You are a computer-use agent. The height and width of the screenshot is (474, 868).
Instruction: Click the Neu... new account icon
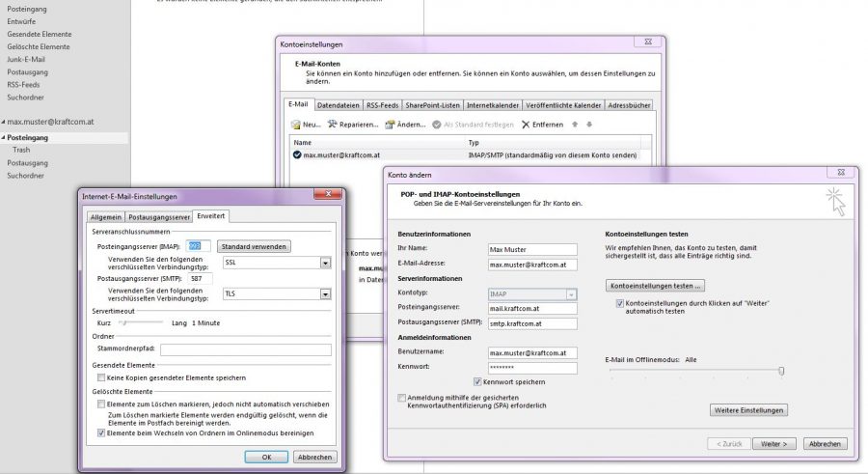[x=296, y=125]
